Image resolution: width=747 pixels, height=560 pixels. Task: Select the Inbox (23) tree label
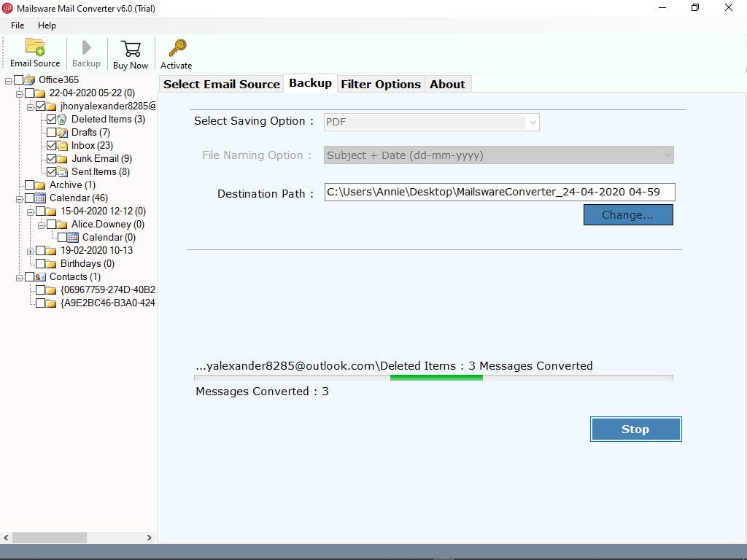(92, 145)
